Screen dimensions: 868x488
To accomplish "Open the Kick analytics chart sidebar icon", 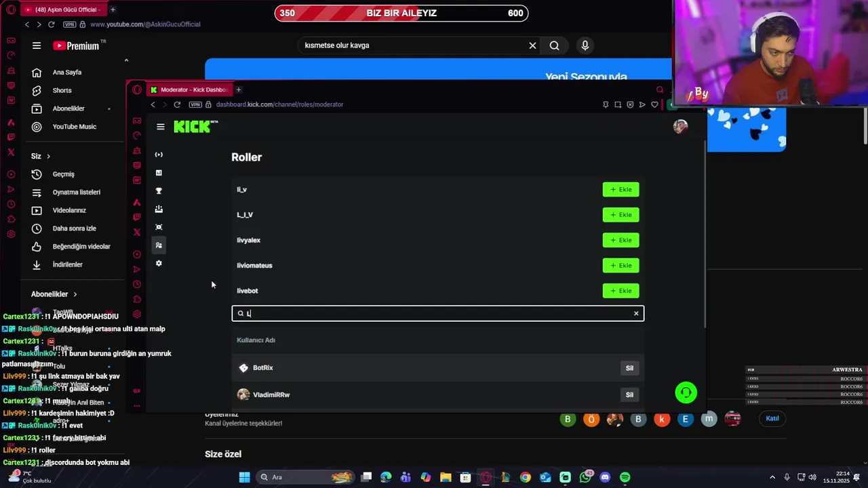I will tap(159, 173).
